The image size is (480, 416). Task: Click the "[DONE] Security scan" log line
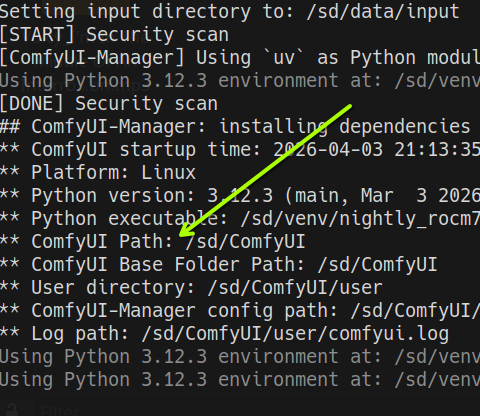click(109, 104)
